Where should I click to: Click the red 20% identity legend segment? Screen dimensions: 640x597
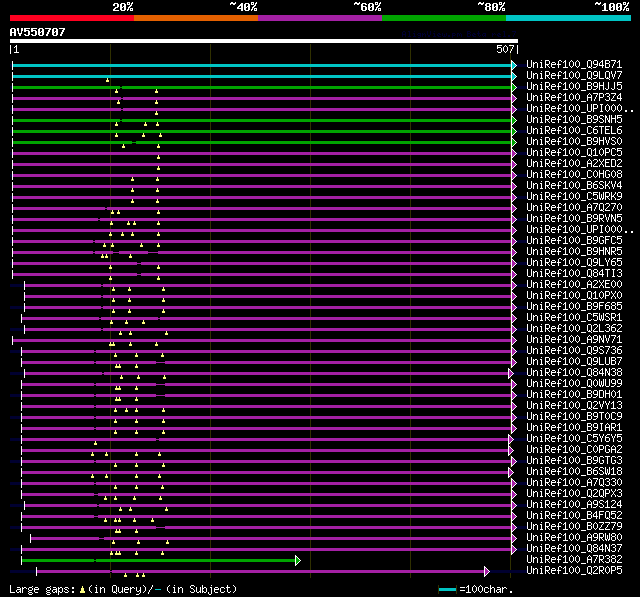pyautogui.click(x=71, y=18)
